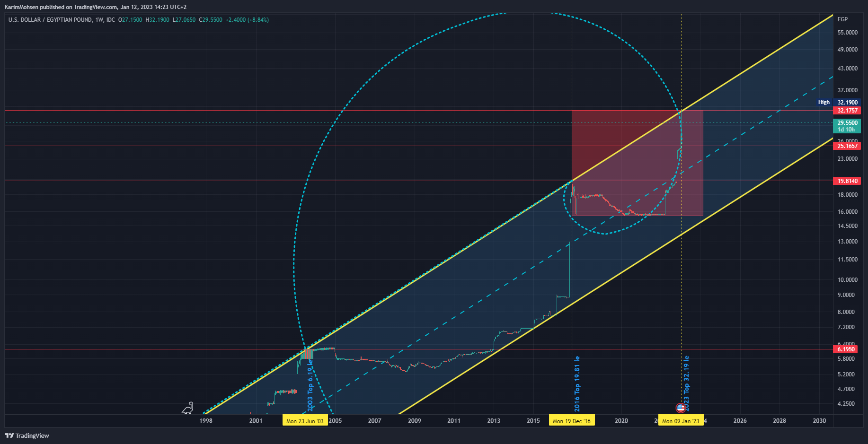The height and width of the screenshot is (444, 868).
Task: Click the EGP currency label
Action: pos(842,19)
